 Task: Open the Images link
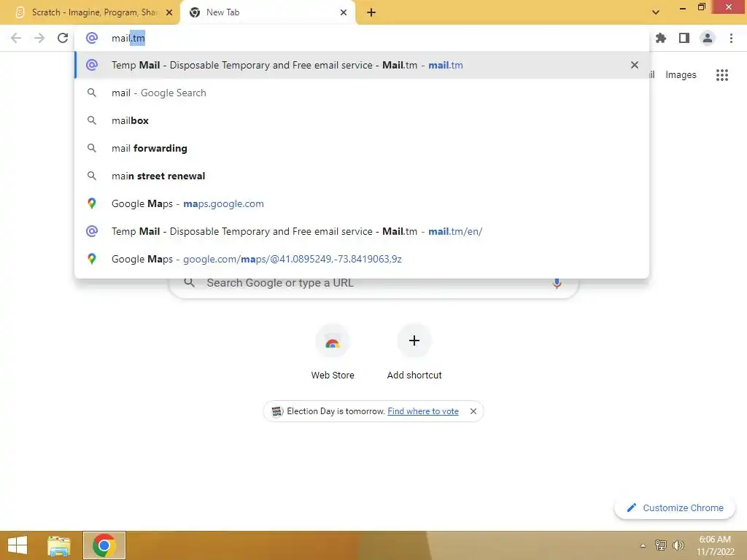tap(681, 75)
